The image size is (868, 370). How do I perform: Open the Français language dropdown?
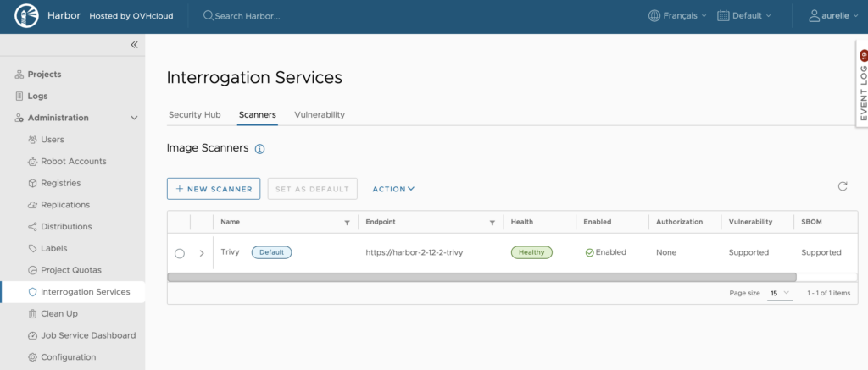(676, 16)
